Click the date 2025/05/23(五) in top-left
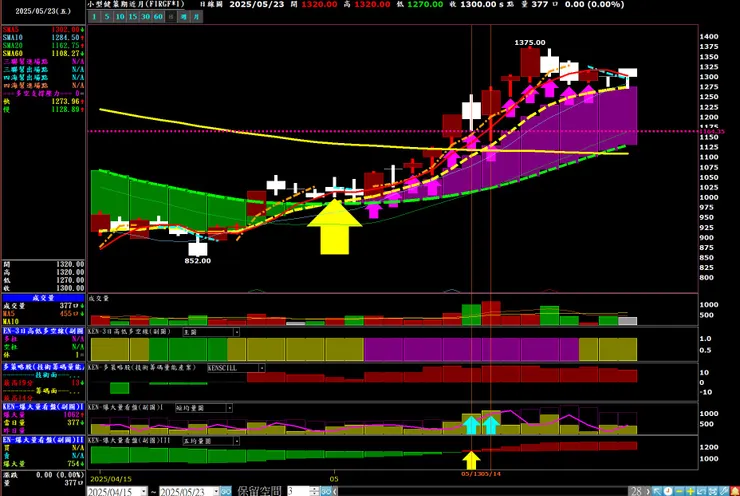The height and width of the screenshot is (496, 740). [x=43, y=11]
